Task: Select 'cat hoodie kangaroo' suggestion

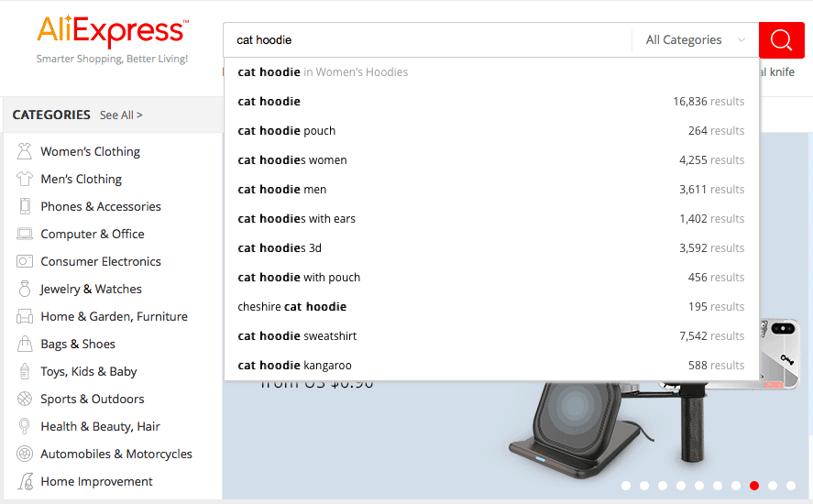Action: (x=295, y=366)
